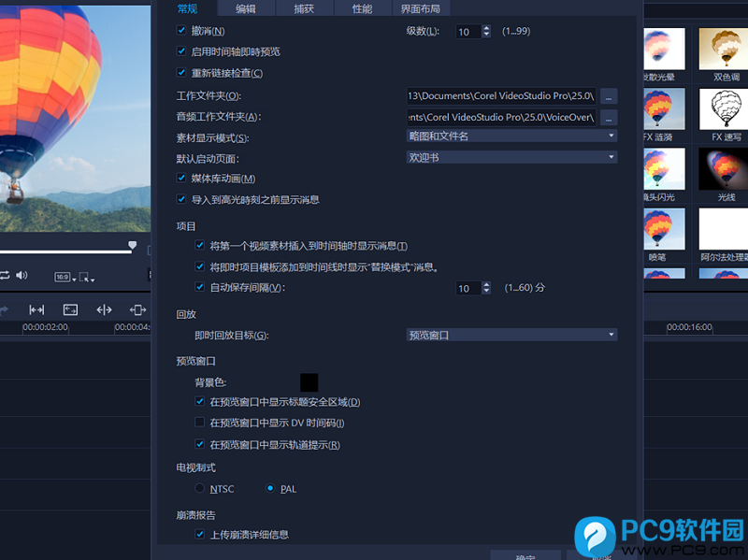Click the 音频工作文件夹 path field
The image size is (748, 560).
pos(501,118)
